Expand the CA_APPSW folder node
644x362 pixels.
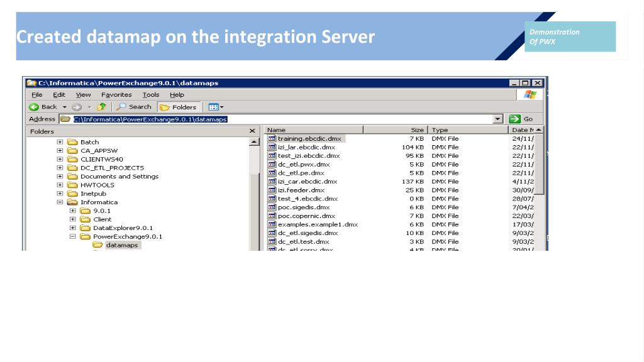pos(60,151)
